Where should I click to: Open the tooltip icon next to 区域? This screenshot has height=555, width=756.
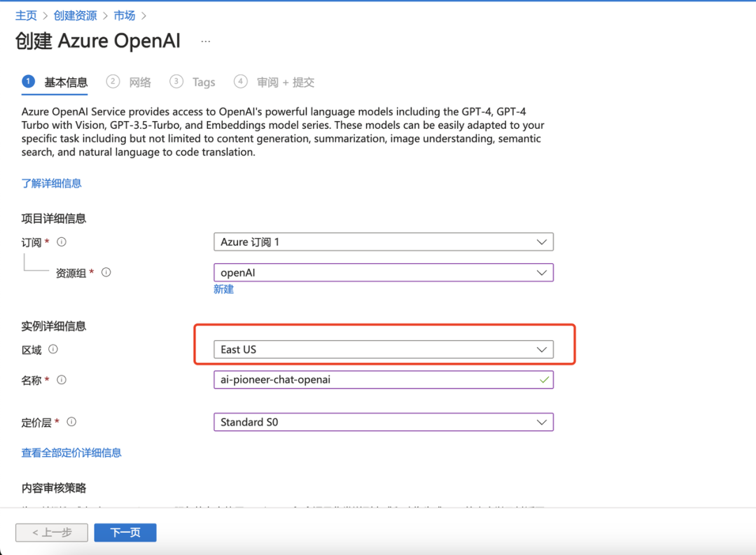pos(52,349)
